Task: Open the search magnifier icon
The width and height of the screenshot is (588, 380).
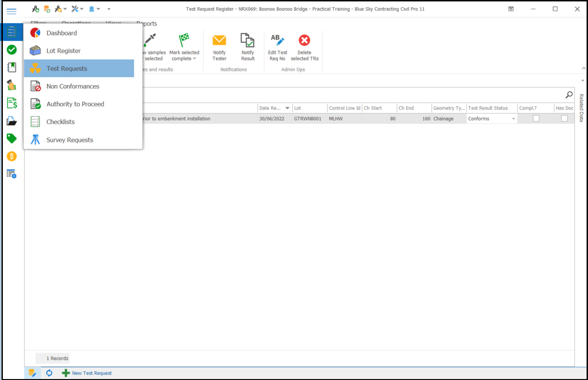Action: click(x=569, y=95)
